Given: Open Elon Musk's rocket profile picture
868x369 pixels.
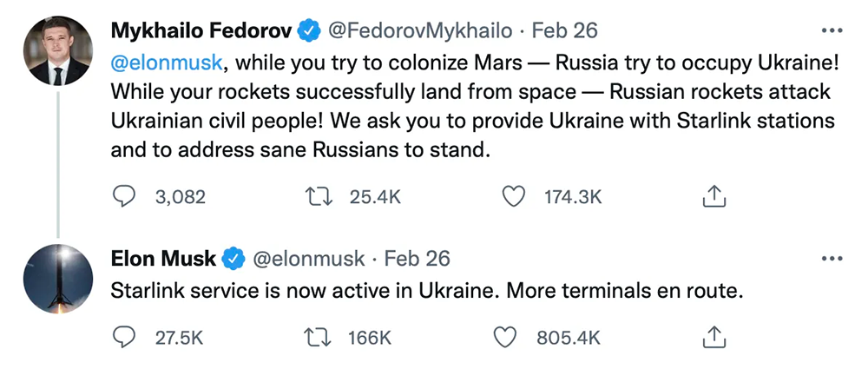Looking at the screenshot, I should (x=58, y=280).
